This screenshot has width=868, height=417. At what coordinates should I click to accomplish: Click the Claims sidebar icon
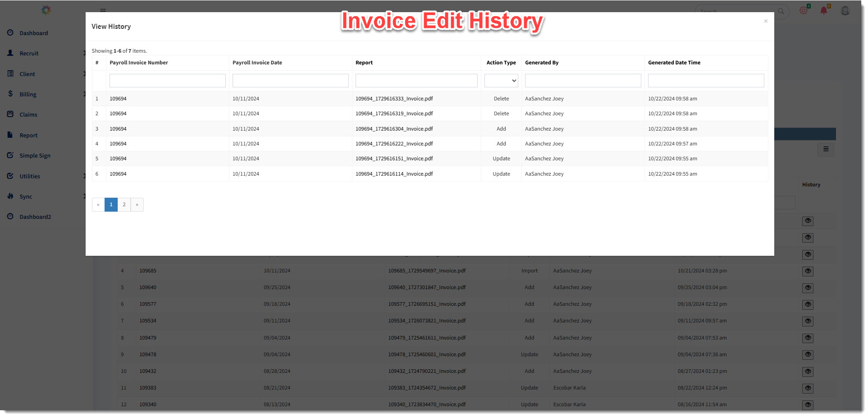10,114
